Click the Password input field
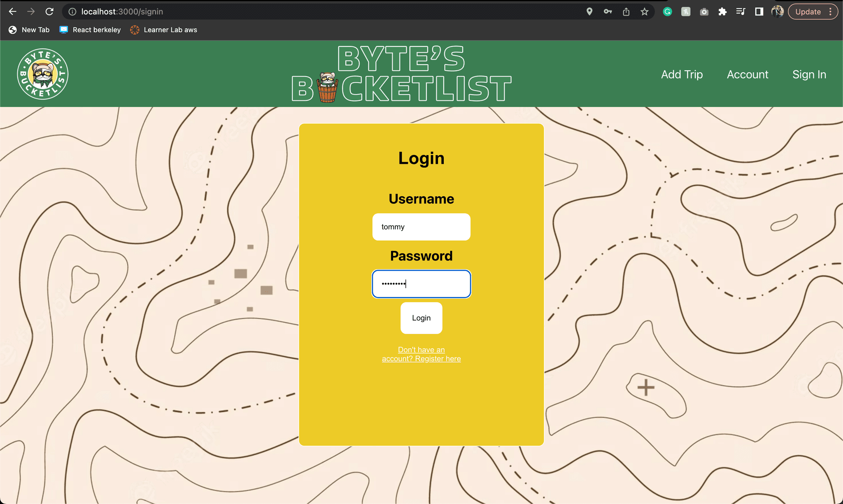The image size is (843, 504). (x=421, y=284)
